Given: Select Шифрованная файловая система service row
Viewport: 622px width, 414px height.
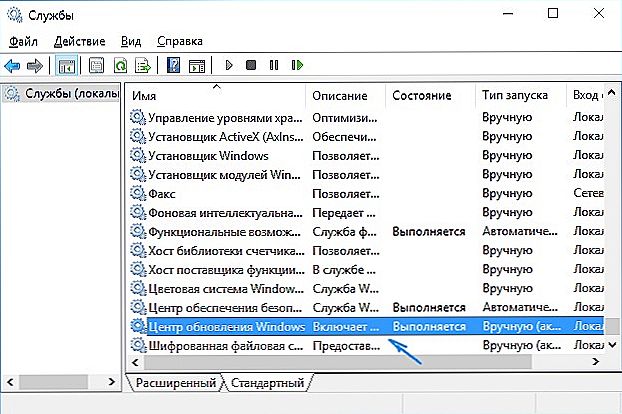Looking at the screenshot, I should tap(367, 345).
